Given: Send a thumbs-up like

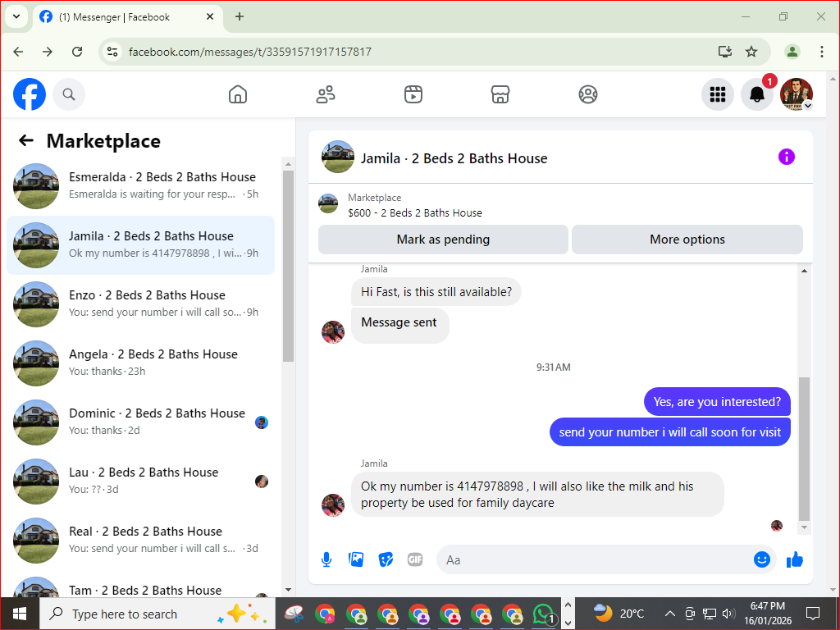Looking at the screenshot, I should (795, 559).
